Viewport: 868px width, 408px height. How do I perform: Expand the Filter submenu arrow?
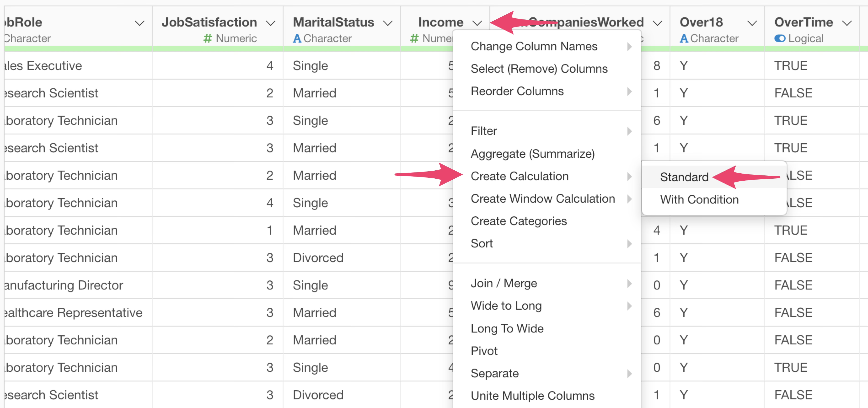coord(630,131)
